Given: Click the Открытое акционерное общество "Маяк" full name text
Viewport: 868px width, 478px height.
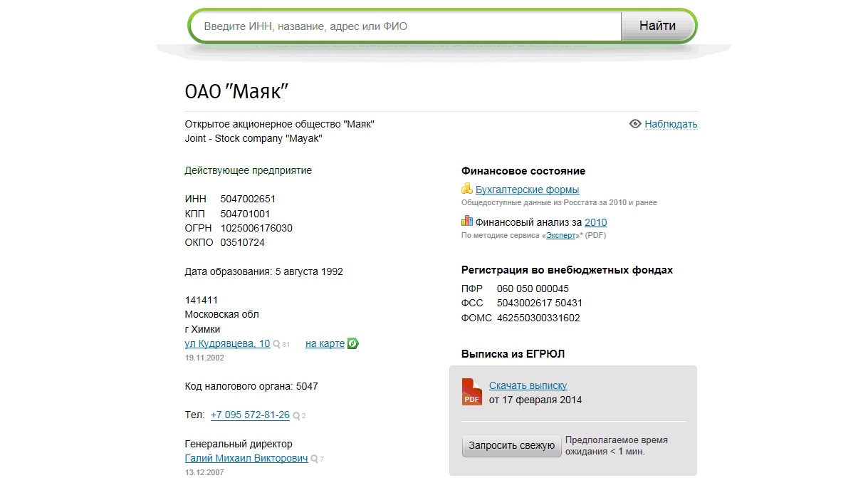Looking at the screenshot, I should (280, 124).
